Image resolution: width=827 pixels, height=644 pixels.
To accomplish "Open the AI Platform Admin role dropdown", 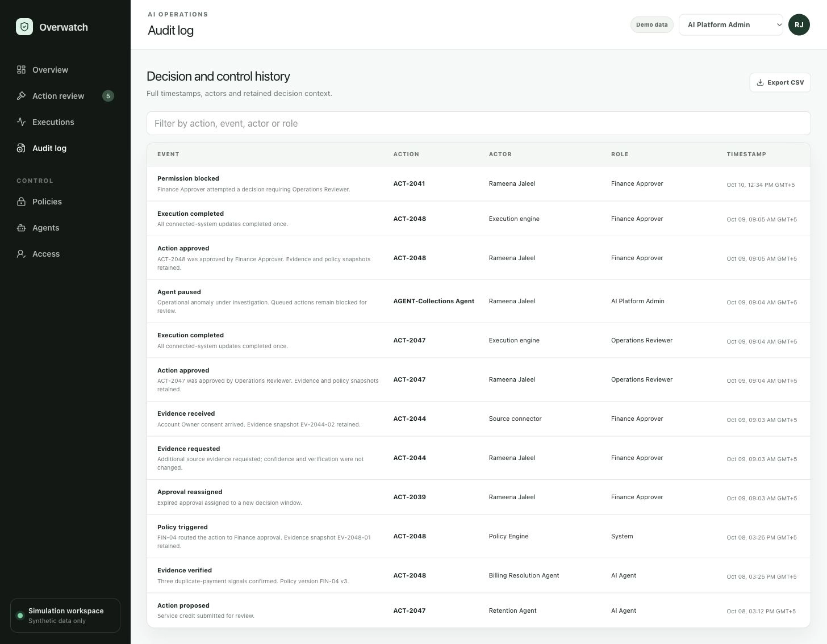I will [731, 24].
